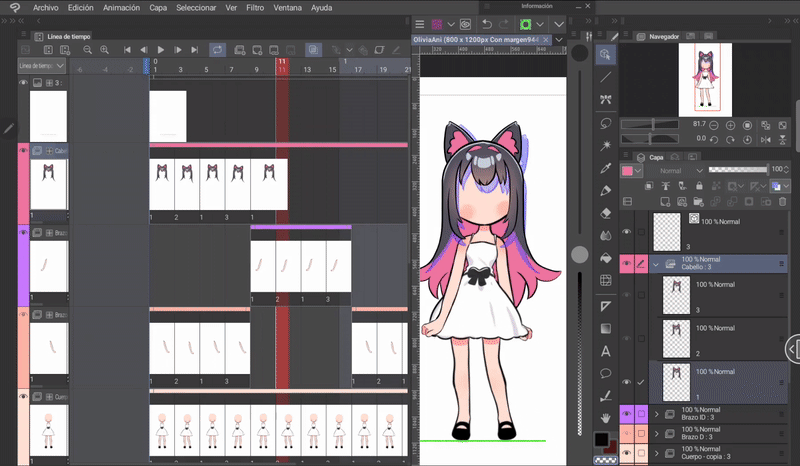Play the animation
The image size is (800, 466).
[x=161, y=50]
